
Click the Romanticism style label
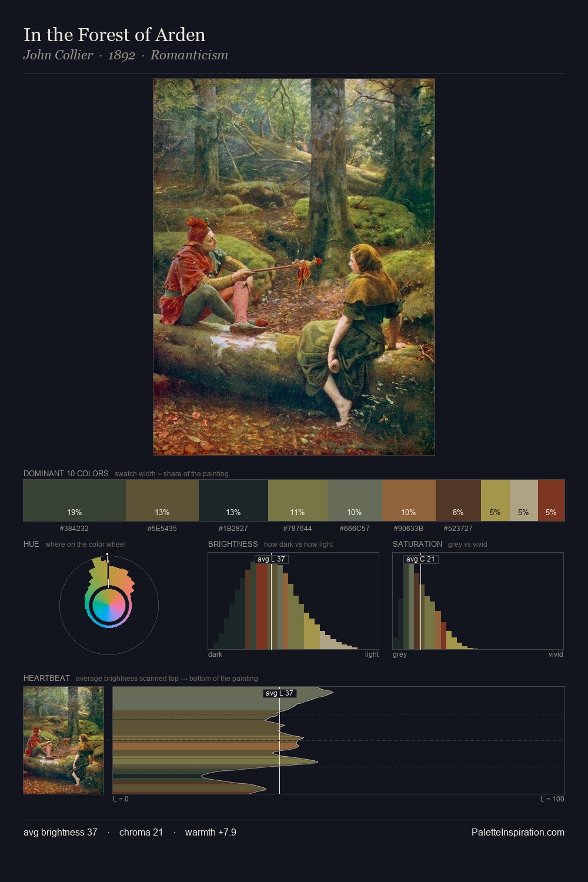pos(189,55)
